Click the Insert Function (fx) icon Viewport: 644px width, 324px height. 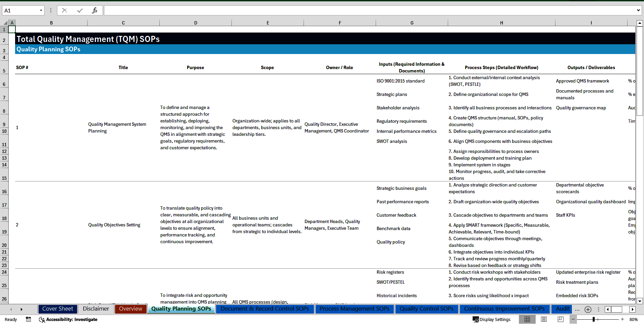coord(95,10)
